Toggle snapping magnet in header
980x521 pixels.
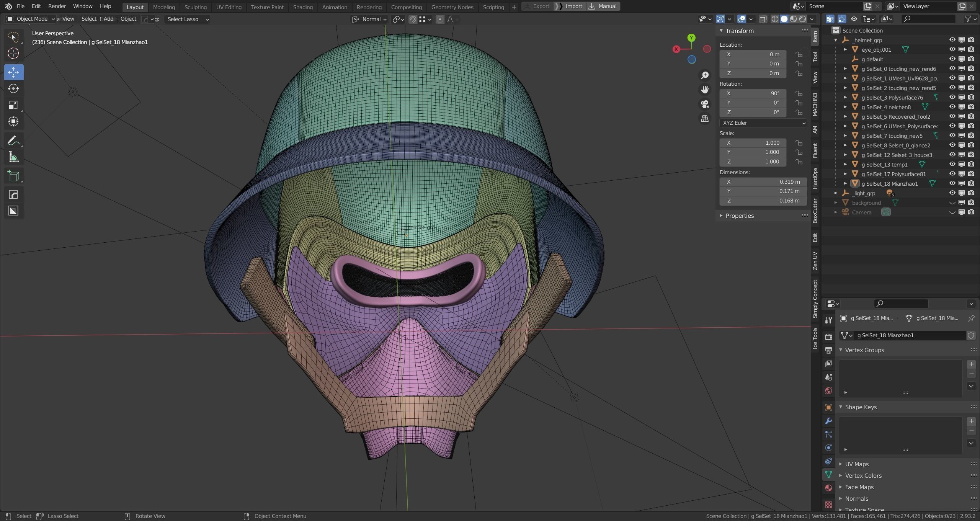point(413,19)
